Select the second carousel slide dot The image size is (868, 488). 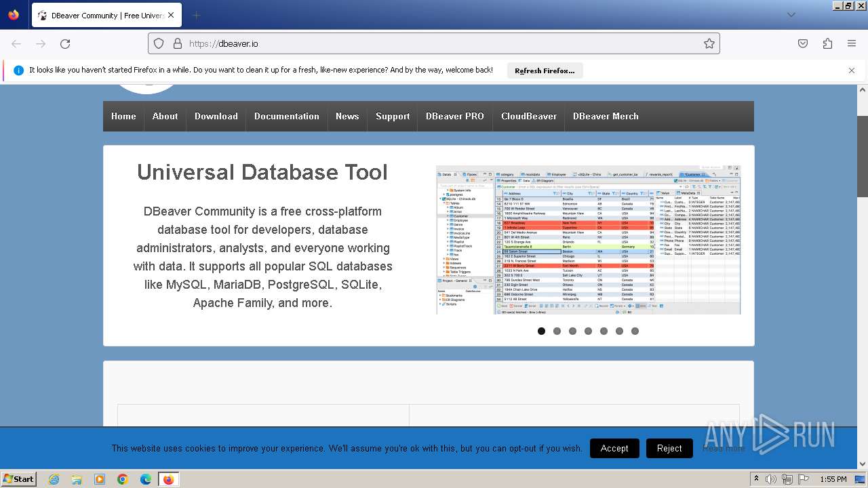tap(557, 331)
